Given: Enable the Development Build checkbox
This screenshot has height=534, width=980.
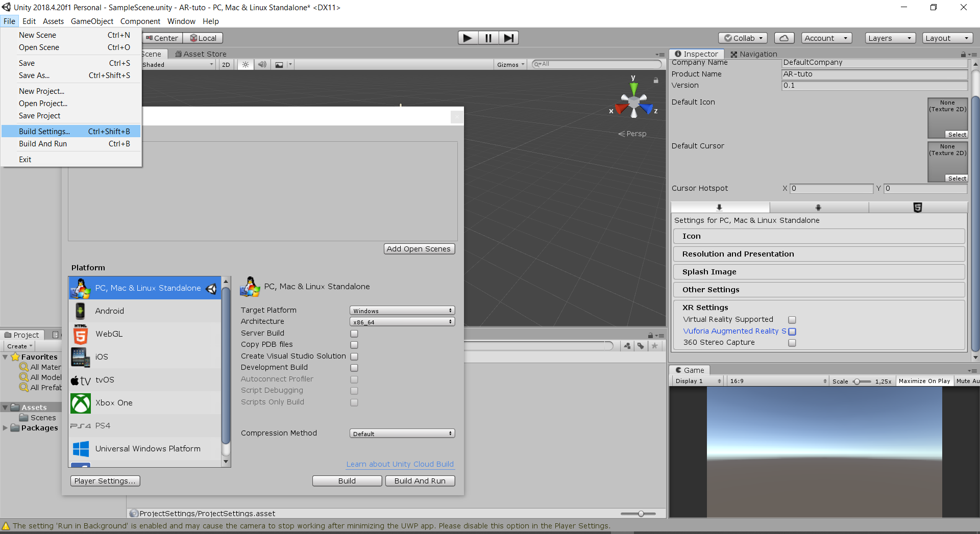Looking at the screenshot, I should point(354,368).
